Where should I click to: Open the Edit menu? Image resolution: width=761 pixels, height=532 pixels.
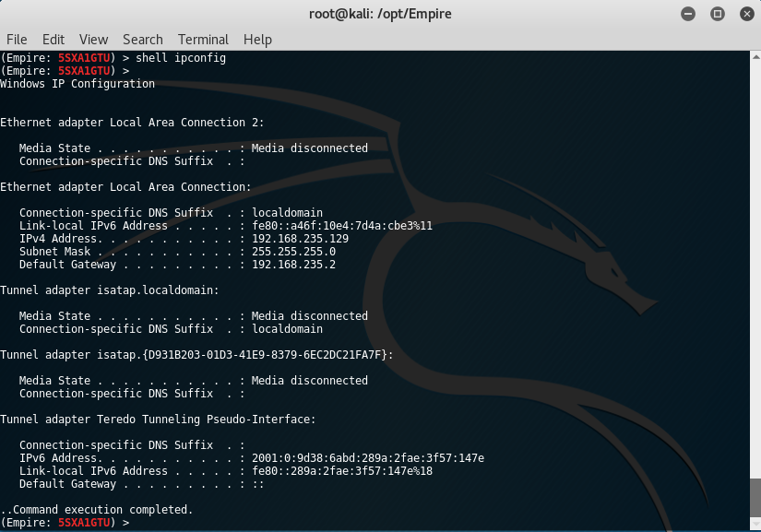53,40
